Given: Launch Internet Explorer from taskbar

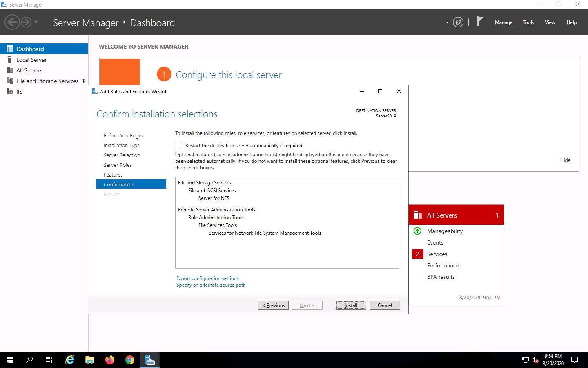Looking at the screenshot, I should click(70, 360).
